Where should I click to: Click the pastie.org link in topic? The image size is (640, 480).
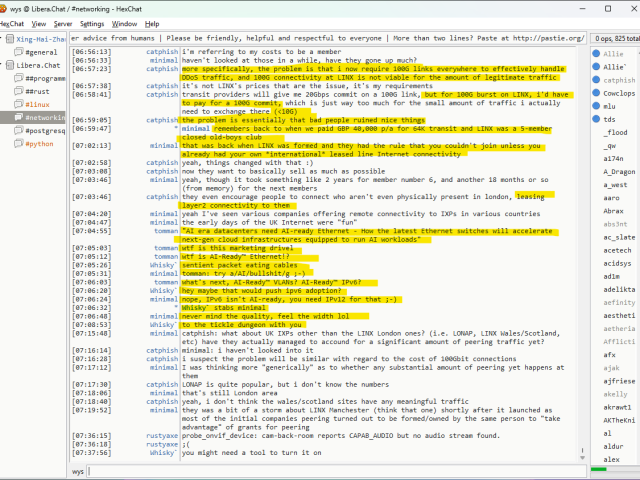click(546, 38)
